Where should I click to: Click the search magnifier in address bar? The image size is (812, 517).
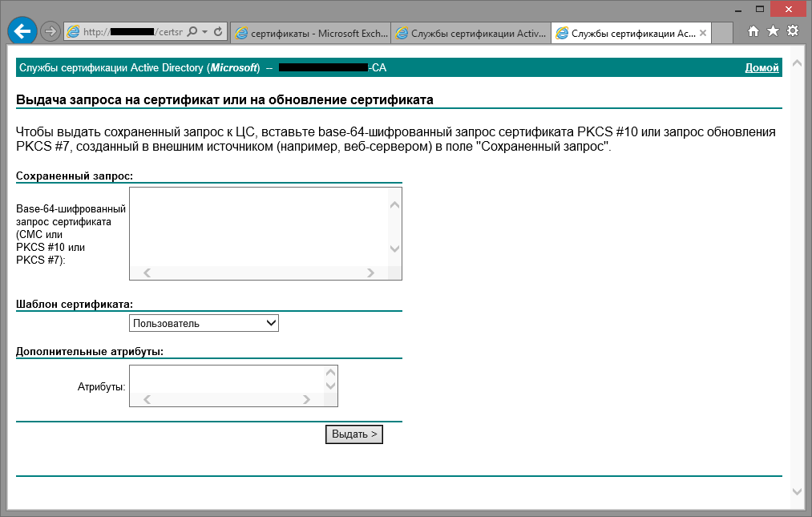click(x=192, y=31)
